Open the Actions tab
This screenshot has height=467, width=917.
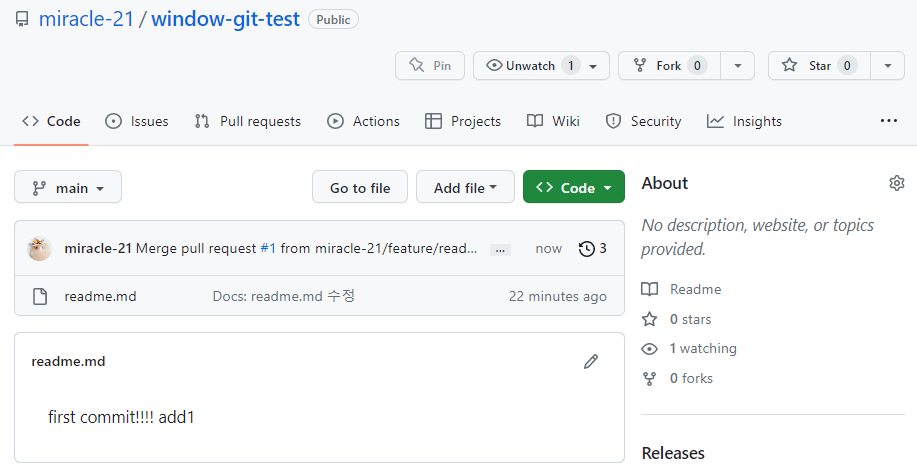[x=363, y=121]
